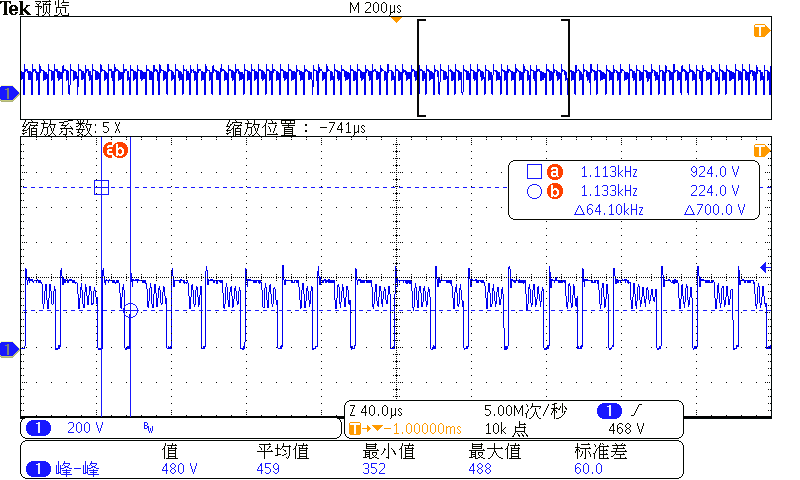Screen dimensions: 800x480
Task: Click the 468 V trigger level readout
Action: coord(626,428)
